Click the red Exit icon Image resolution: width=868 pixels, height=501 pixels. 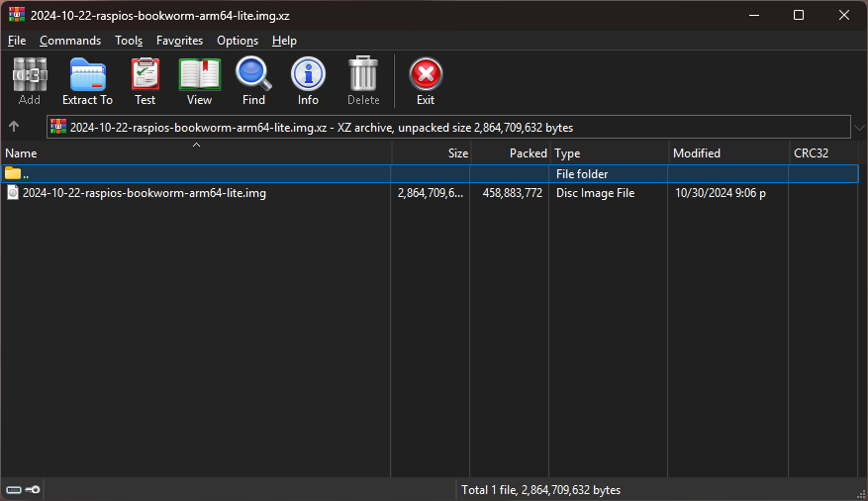pos(426,74)
